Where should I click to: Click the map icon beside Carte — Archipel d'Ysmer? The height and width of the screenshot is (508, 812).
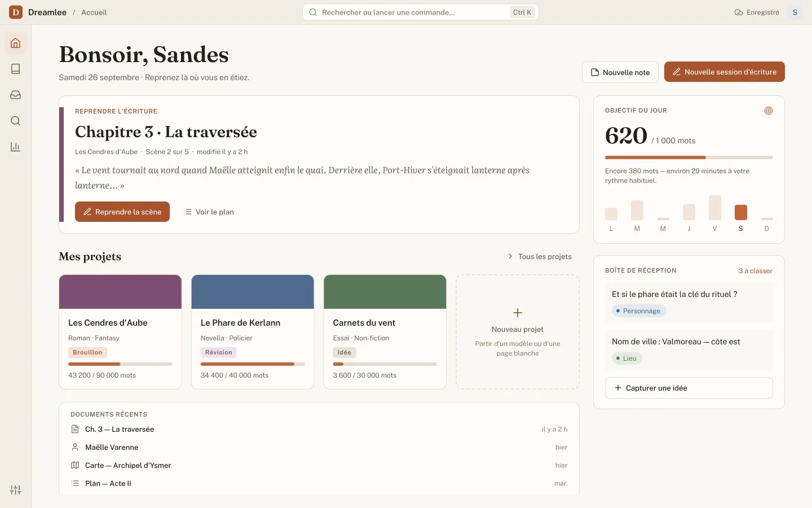click(x=75, y=465)
